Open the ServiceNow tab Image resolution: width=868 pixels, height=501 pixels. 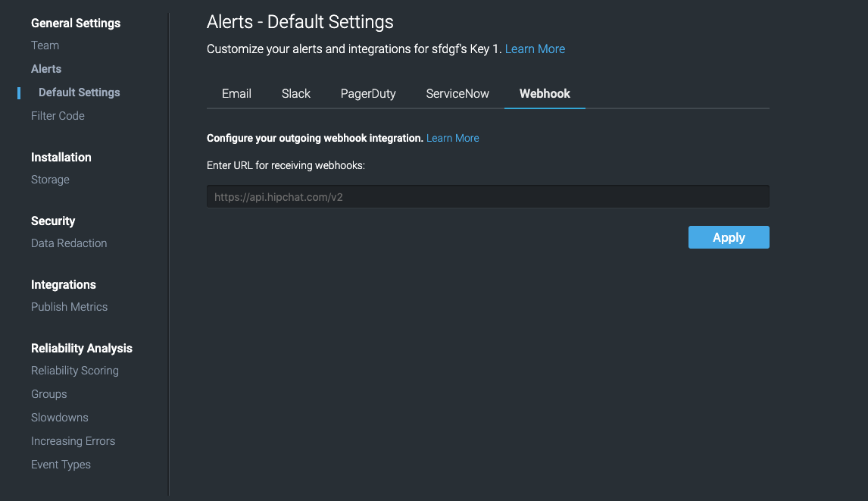(x=457, y=94)
